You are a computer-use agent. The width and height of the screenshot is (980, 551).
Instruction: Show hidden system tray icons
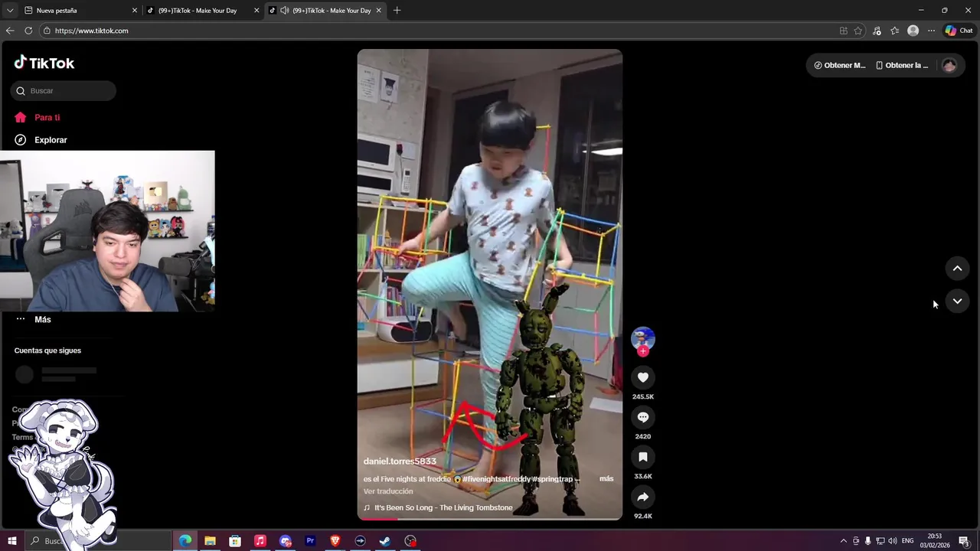844,541
